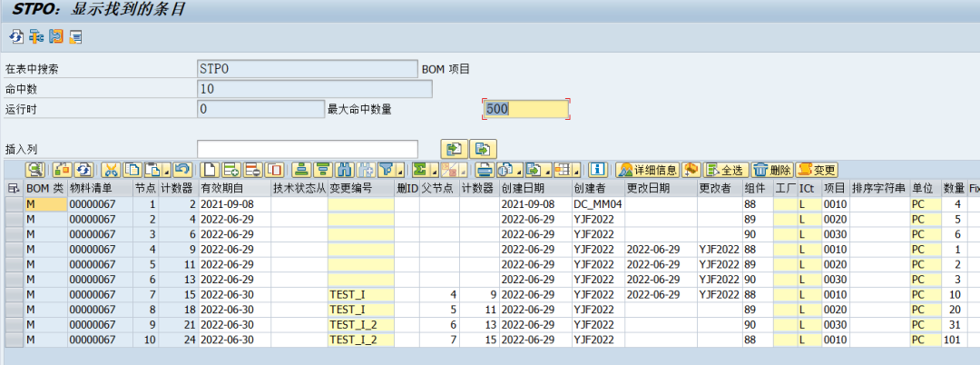This screenshot has width=980, height=365.
Task: Click the third icon below the STPO title
Action: 56,36
